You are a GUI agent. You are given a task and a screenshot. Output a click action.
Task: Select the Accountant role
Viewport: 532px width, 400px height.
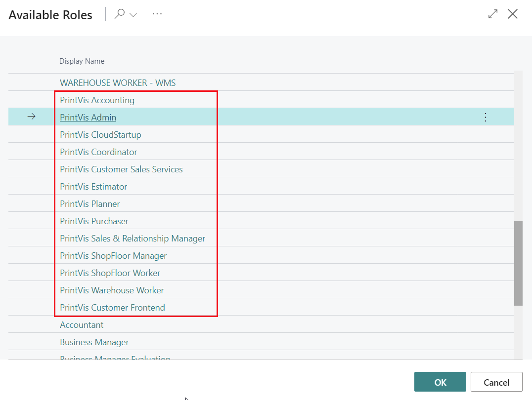coord(82,324)
